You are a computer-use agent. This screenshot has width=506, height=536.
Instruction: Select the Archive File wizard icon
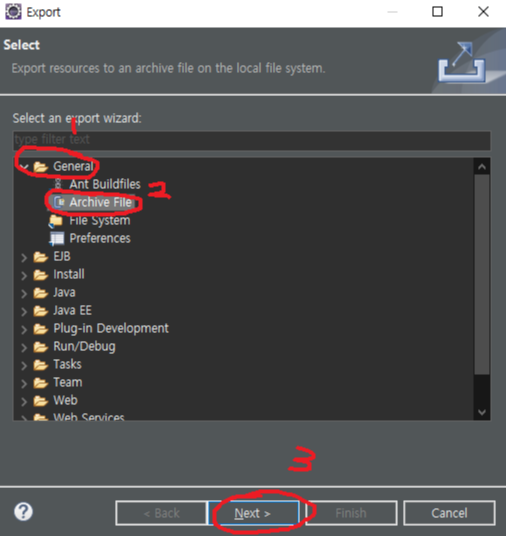pyautogui.click(x=59, y=202)
